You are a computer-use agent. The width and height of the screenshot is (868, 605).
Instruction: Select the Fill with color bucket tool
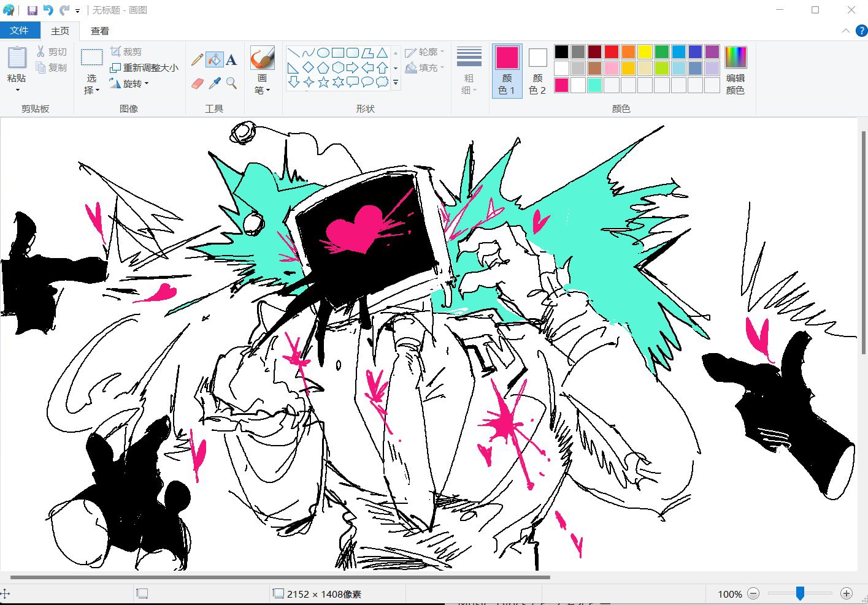click(x=214, y=59)
